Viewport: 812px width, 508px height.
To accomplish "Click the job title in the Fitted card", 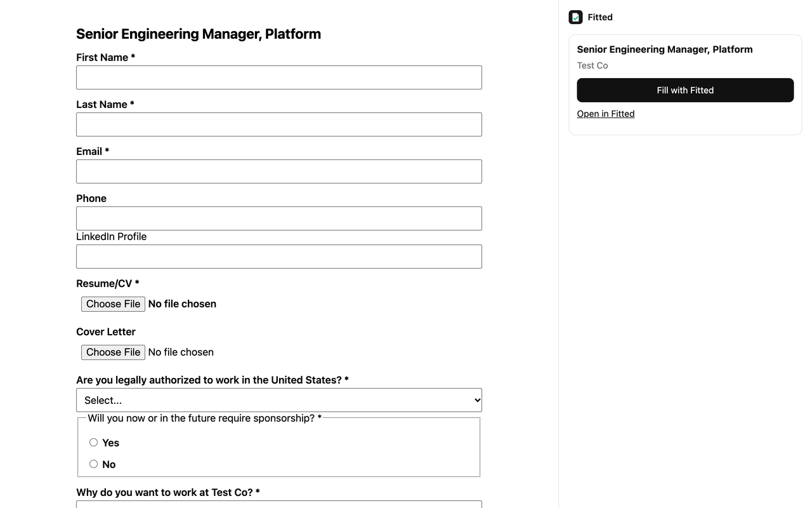I will [x=665, y=50].
